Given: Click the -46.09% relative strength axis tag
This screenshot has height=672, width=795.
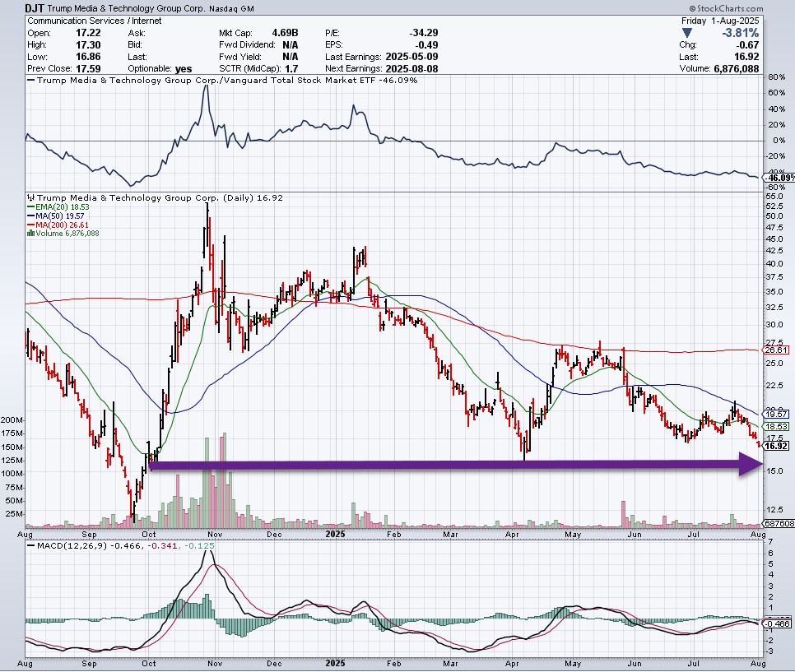Looking at the screenshot, I should click(x=780, y=178).
